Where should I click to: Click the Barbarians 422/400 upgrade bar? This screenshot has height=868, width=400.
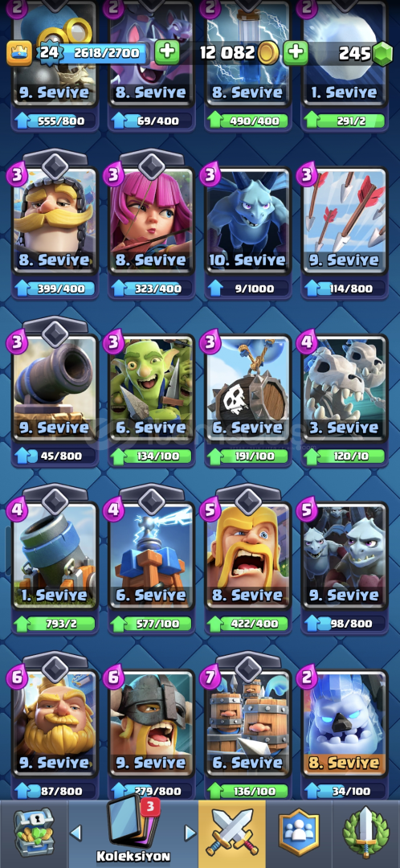(x=248, y=624)
